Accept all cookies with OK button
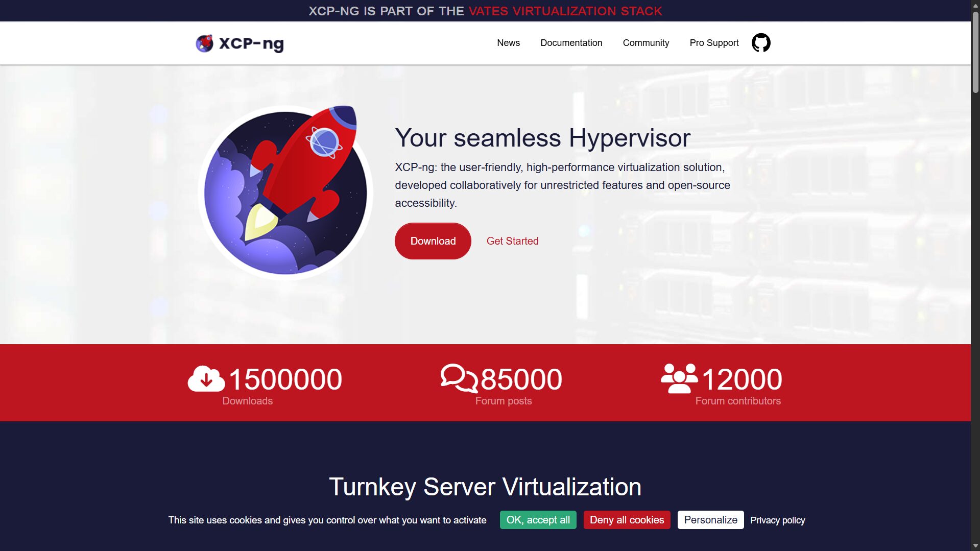This screenshot has width=980, height=551. tap(538, 520)
